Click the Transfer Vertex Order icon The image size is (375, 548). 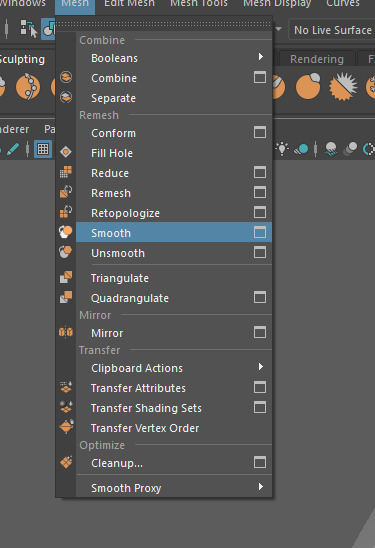point(66,426)
